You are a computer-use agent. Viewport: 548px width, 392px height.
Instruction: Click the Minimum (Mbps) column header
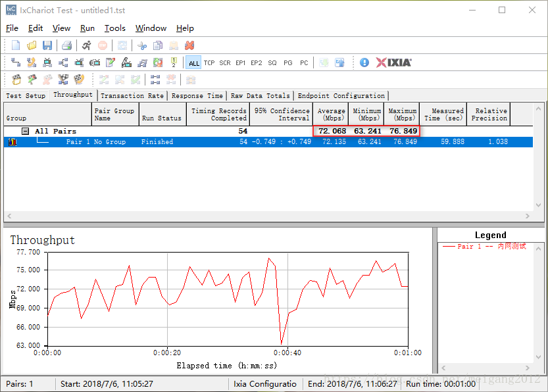click(366, 114)
